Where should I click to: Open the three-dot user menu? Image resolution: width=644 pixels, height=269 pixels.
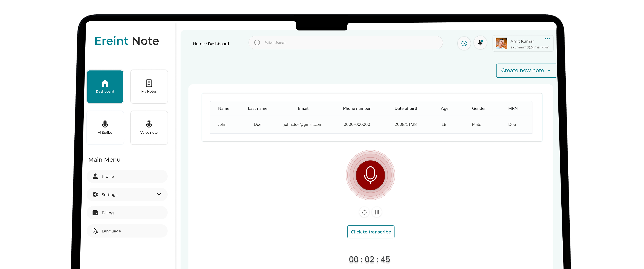(547, 39)
